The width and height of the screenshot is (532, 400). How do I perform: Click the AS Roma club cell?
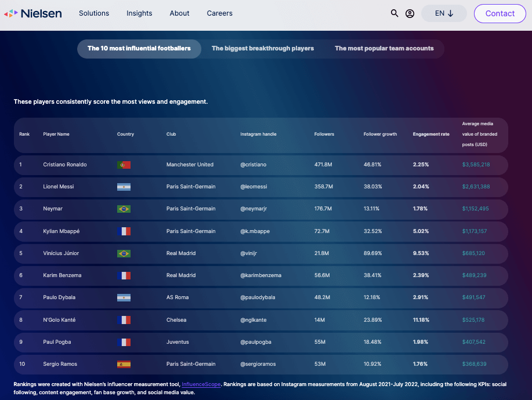pos(178,297)
